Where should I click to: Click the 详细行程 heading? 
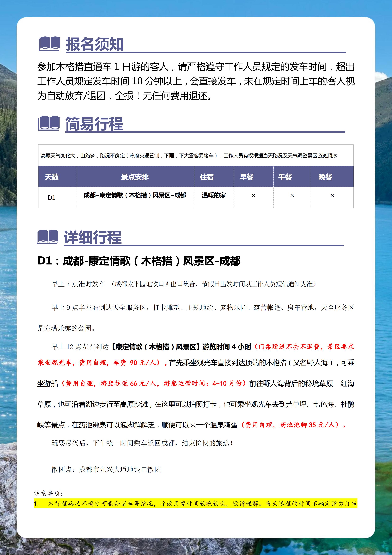(x=92, y=237)
